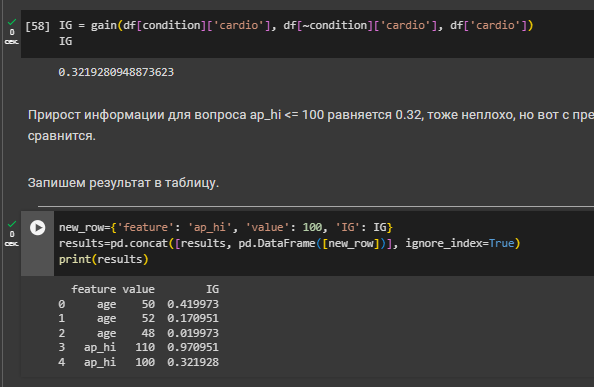Select output row 3 with ap_hi 110

point(139,347)
